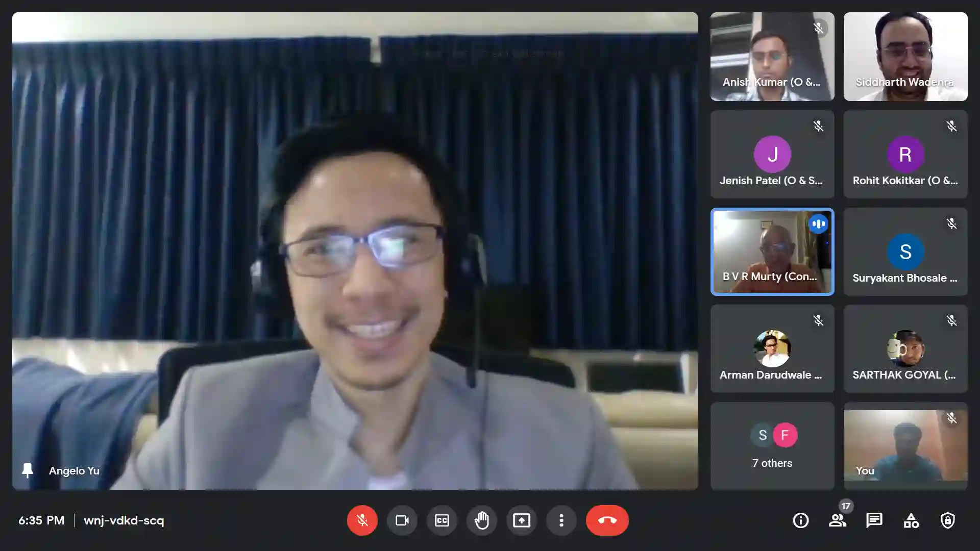Open the host controls shield icon

(x=948, y=520)
